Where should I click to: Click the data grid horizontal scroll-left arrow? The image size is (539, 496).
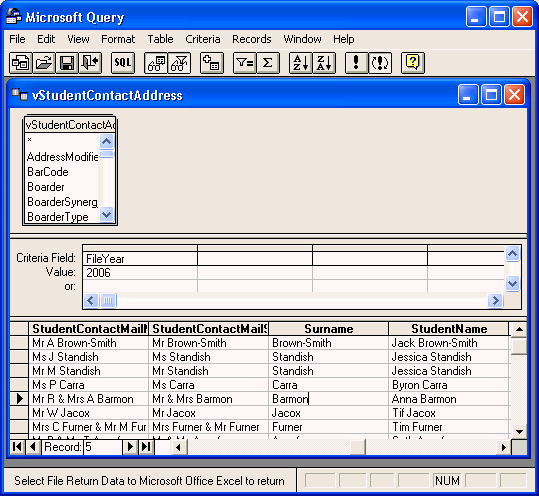tap(178, 447)
